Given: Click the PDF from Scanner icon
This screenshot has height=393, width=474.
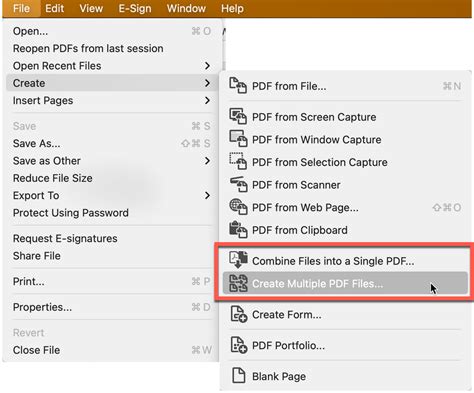Looking at the screenshot, I should pyautogui.click(x=238, y=184).
